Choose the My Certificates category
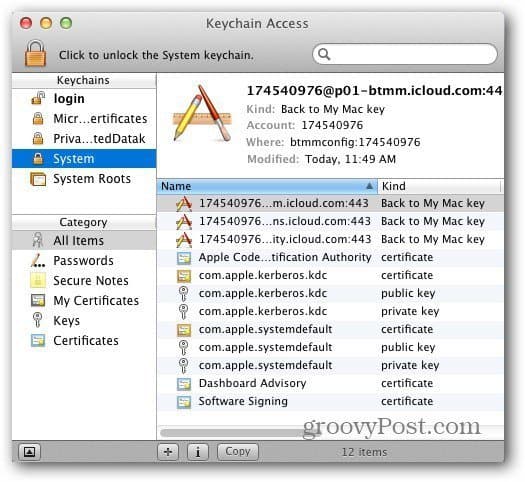Image resolution: width=525 pixels, height=482 pixels. [84, 301]
